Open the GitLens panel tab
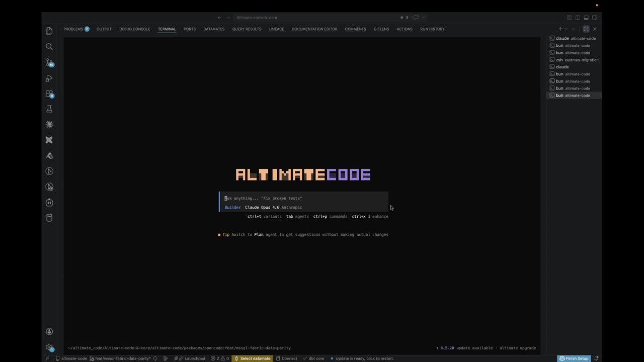644x362 pixels. (381, 29)
